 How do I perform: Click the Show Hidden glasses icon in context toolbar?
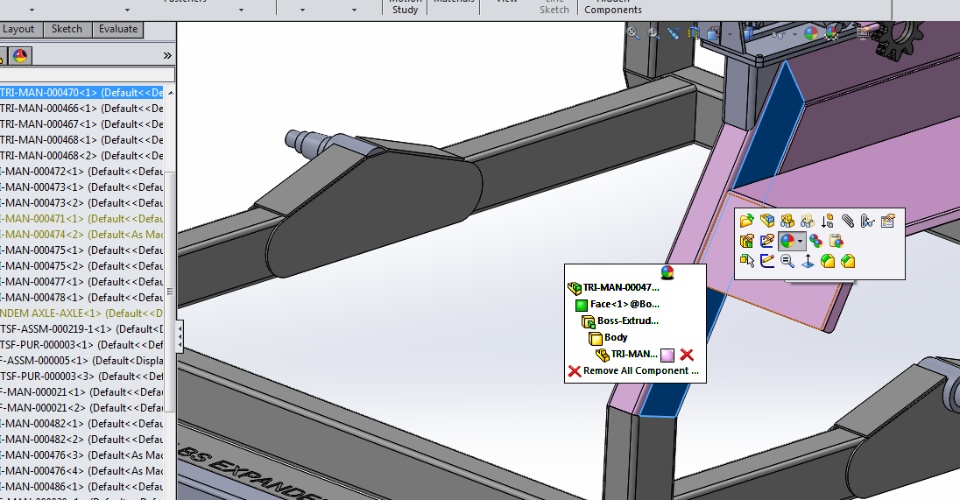[868, 221]
